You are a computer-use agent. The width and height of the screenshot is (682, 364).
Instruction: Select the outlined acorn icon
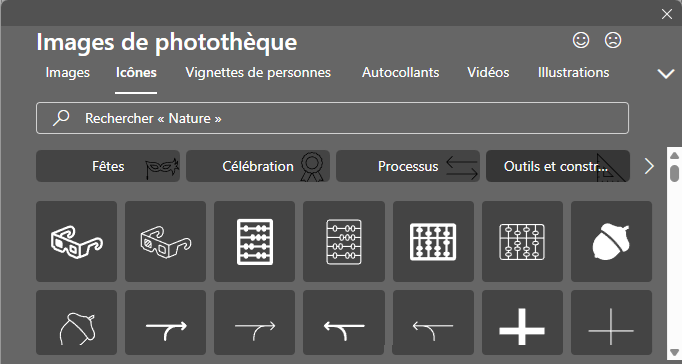[x=77, y=323]
